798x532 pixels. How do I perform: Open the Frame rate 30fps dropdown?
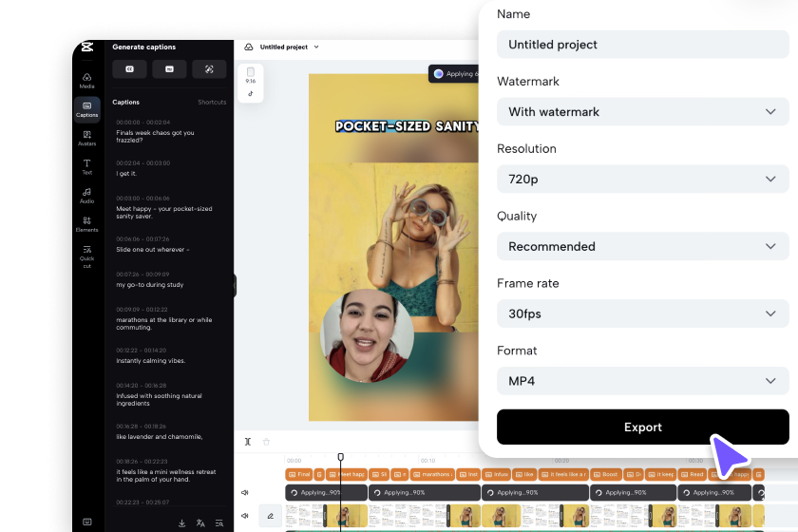tap(643, 313)
